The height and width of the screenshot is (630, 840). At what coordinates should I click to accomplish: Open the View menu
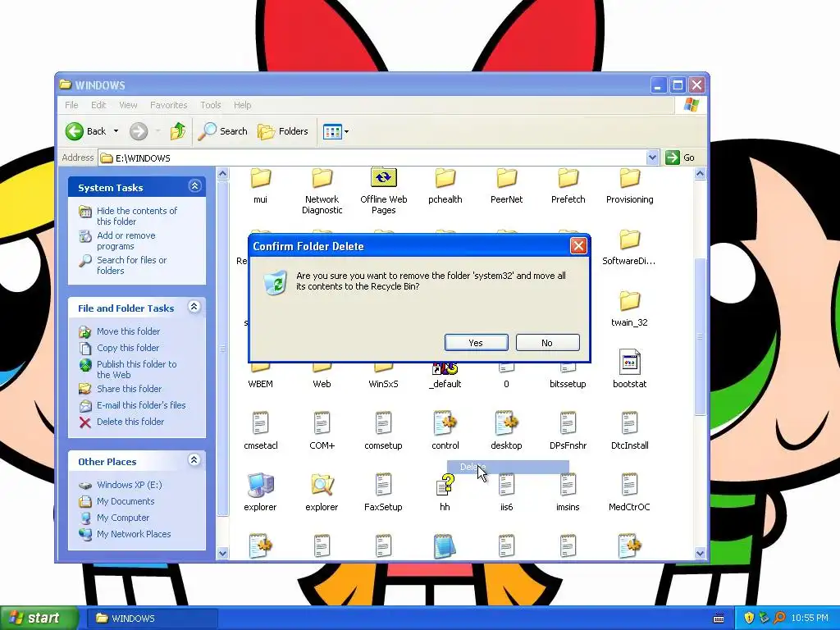pyautogui.click(x=128, y=105)
